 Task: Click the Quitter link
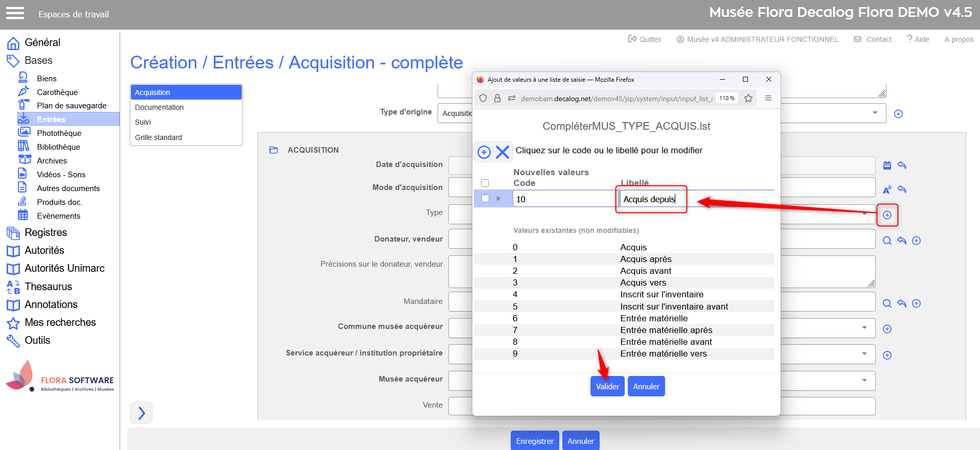pos(645,39)
